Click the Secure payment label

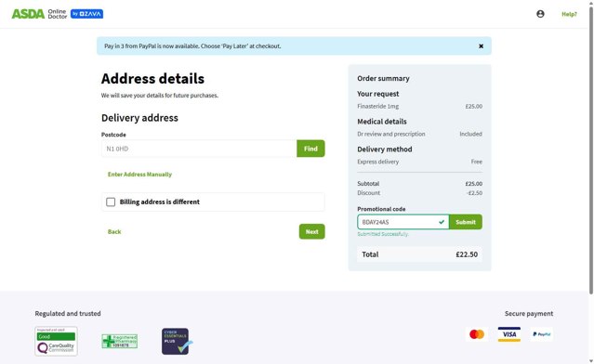[529, 314]
